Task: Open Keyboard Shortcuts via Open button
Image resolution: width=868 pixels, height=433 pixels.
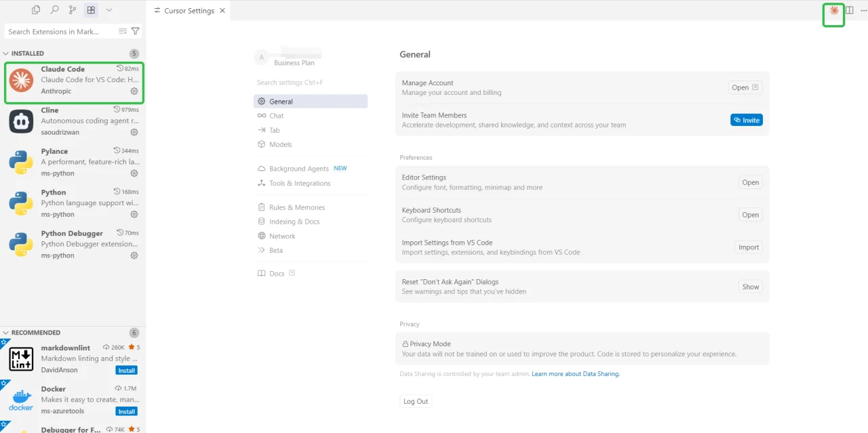Action: 750,215
